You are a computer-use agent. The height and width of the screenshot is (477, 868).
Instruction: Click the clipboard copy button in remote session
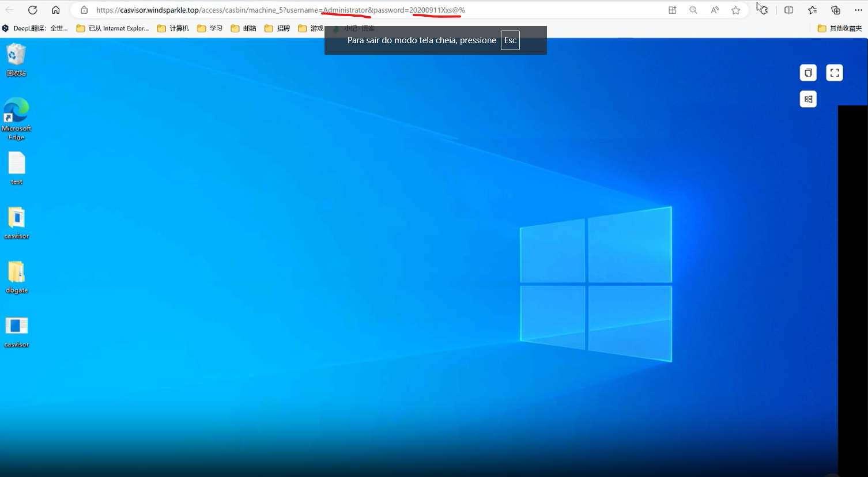click(x=808, y=73)
